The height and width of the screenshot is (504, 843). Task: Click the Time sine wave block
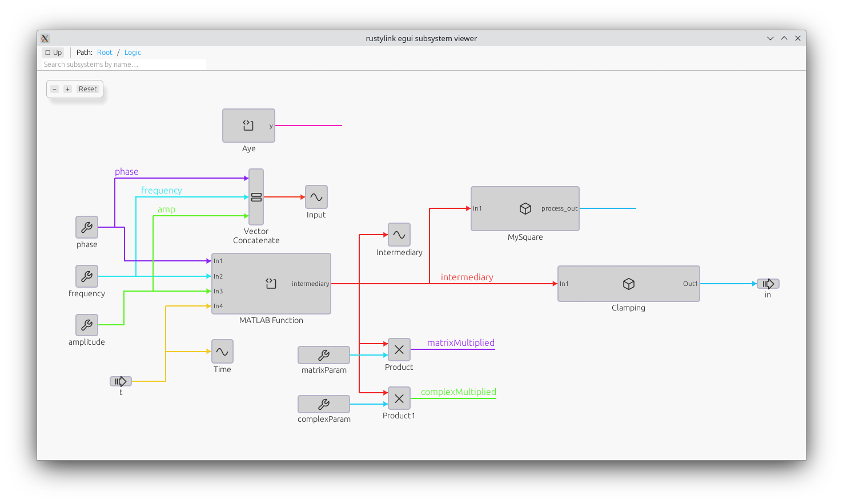222,352
